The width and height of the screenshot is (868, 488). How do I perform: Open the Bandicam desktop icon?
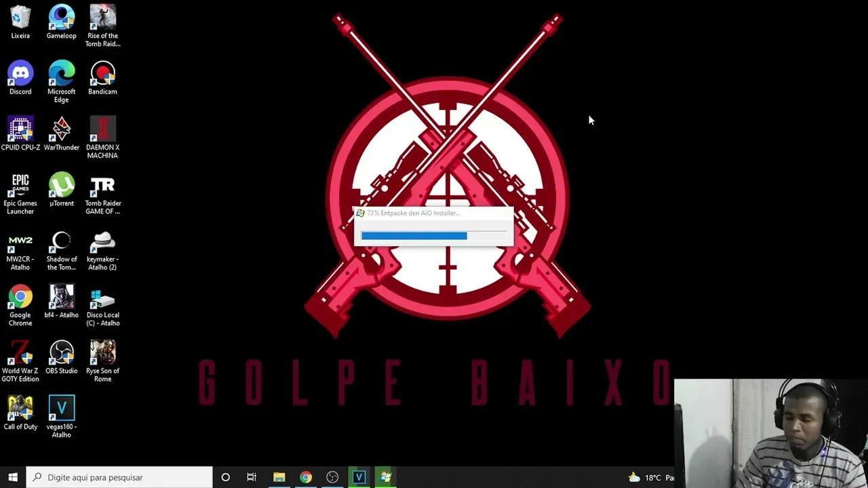102,74
